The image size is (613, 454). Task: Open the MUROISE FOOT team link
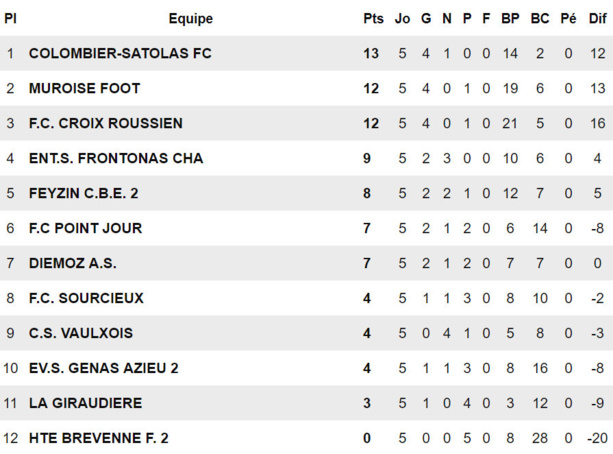click(84, 88)
